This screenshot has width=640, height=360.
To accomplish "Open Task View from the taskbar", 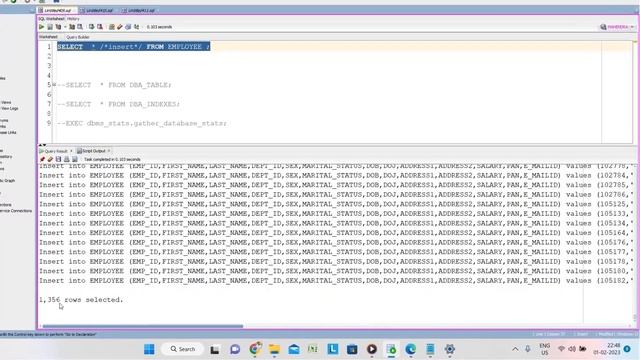I will click(215, 349).
